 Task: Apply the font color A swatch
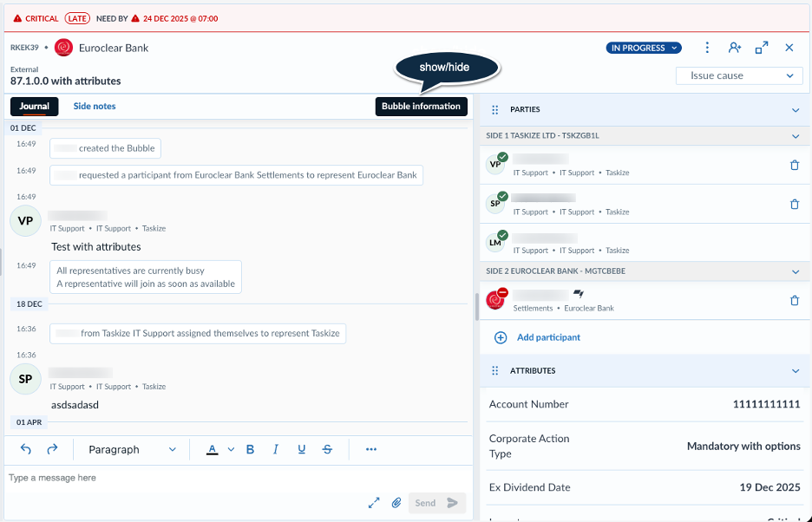213,449
